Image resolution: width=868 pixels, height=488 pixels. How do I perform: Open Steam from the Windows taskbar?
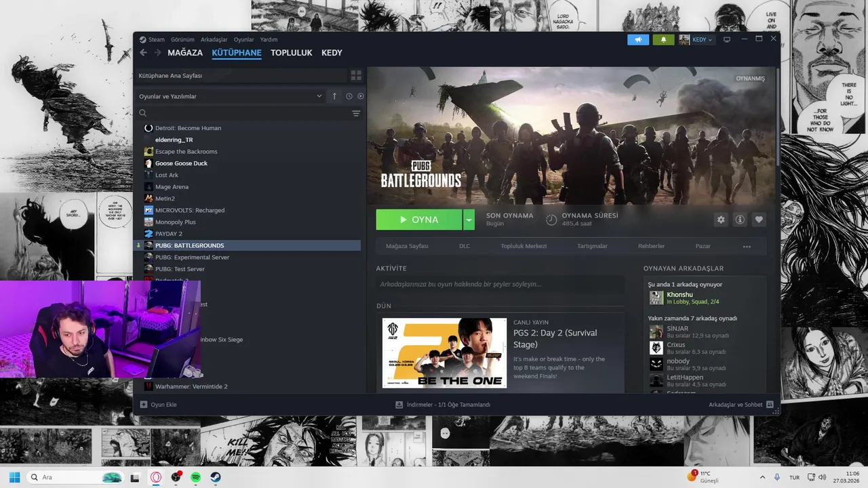[x=215, y=477]
